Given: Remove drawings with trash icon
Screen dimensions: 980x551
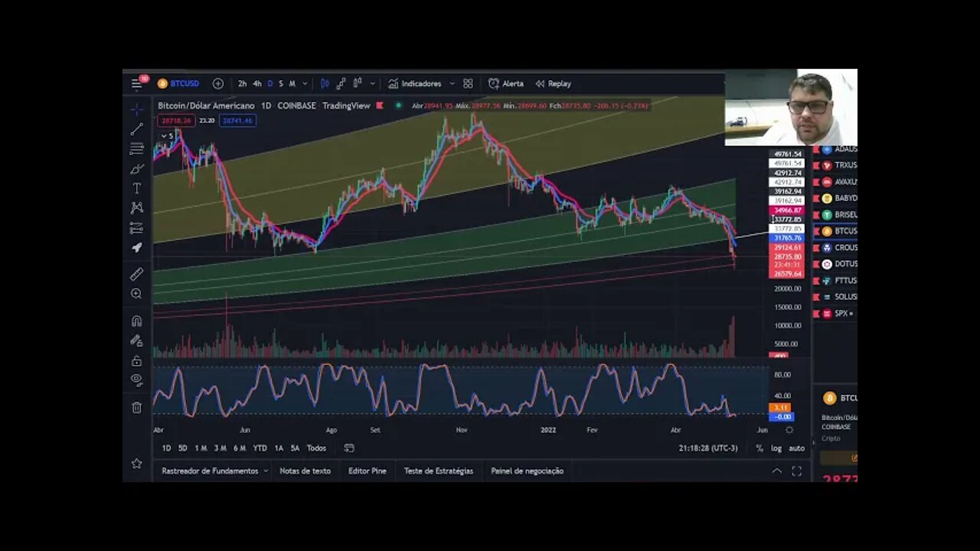Looking at the screenshot, I should click(136, 408).
